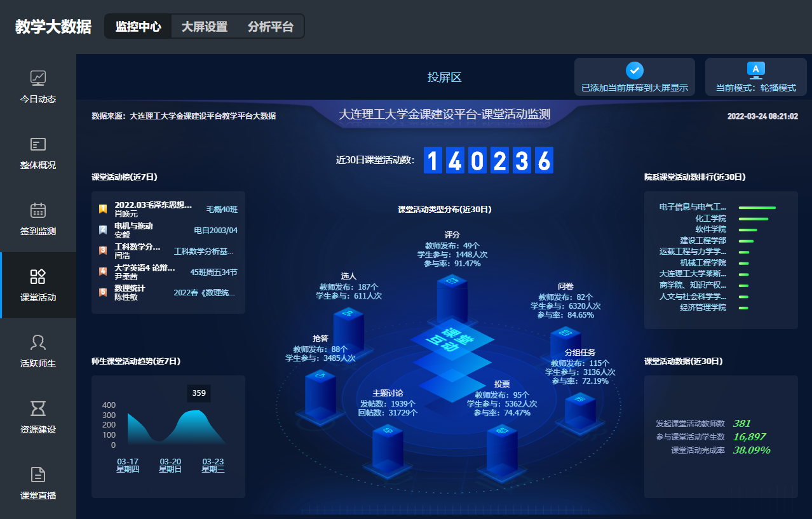
Task: Switch to the 监控中心 tab
Action: click(138, 27)
